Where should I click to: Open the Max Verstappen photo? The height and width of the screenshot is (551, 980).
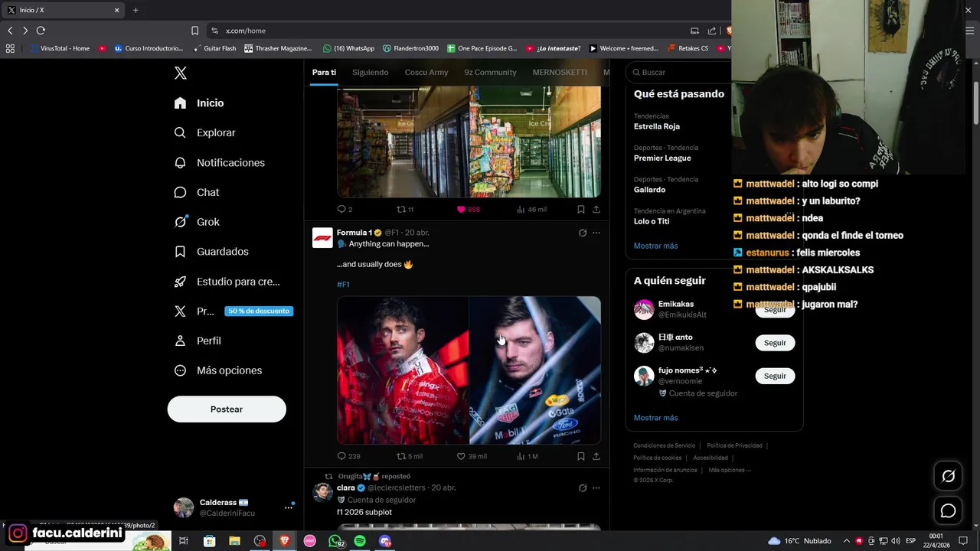(535, 370)
